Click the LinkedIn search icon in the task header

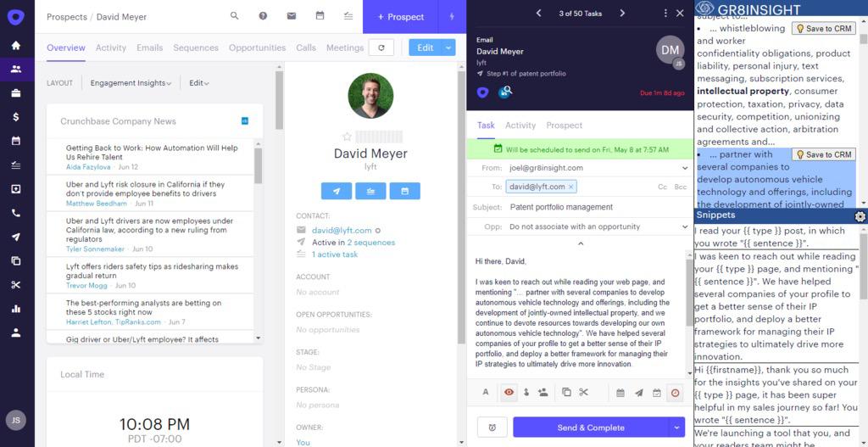point(505,92)
